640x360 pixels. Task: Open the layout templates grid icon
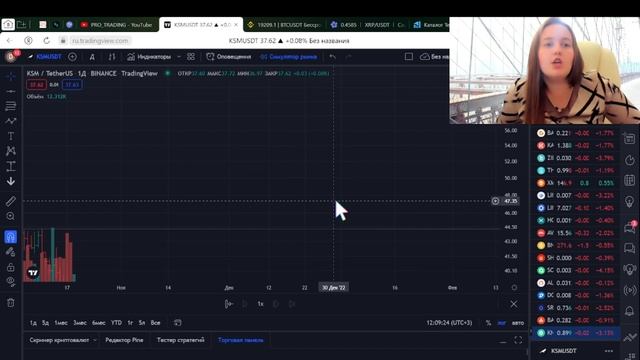click(x=191, y=57)
